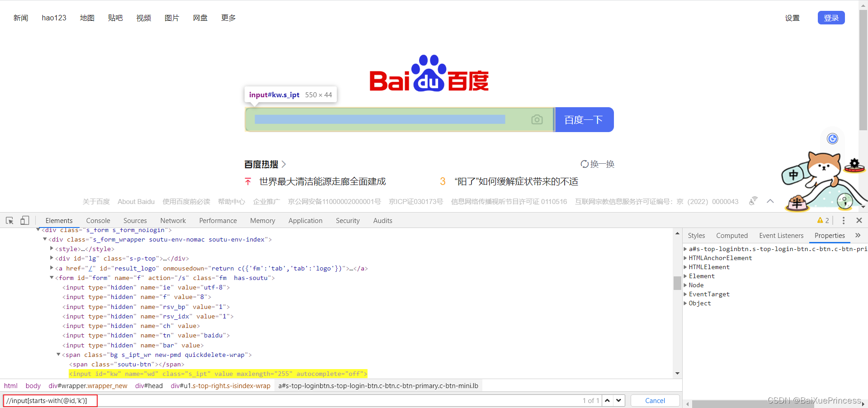Open the Sources tab

coord(135,220)
